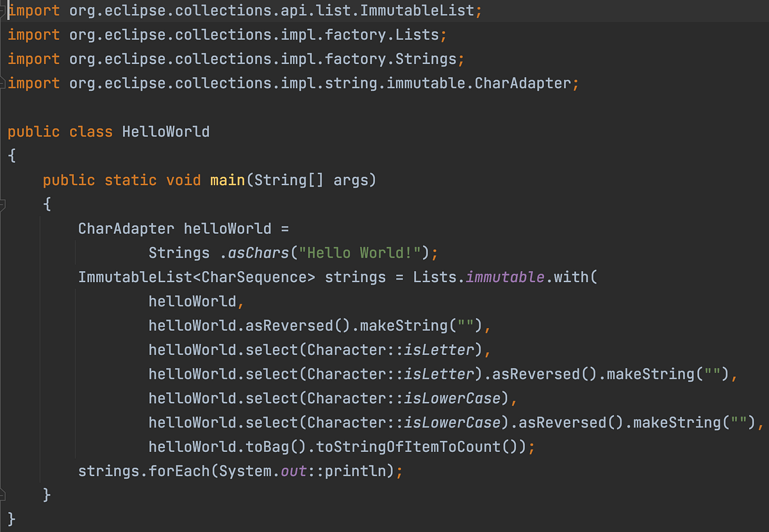
Task: Click Lists before .immutable
Action: pos(435,278)
